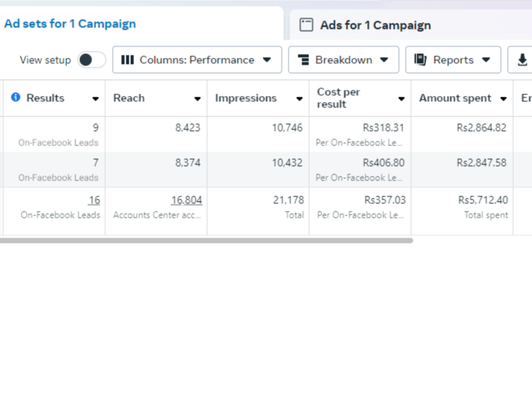Open the Amount spent column header arrow
Viewport: 532px width, 399px height.
503,99
